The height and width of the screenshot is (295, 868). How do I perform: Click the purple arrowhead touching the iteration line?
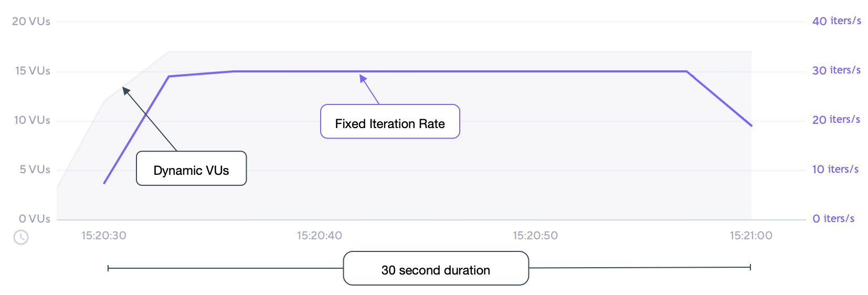click(362, 78)
